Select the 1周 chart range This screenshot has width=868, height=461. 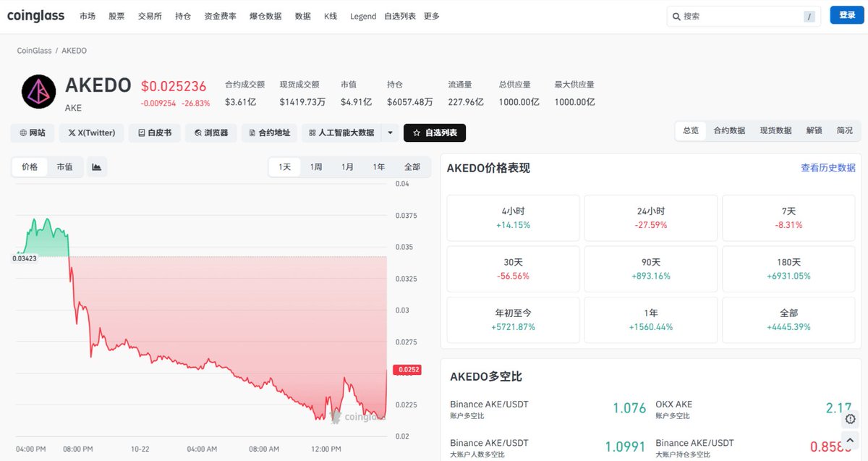(x=316, y=167)
